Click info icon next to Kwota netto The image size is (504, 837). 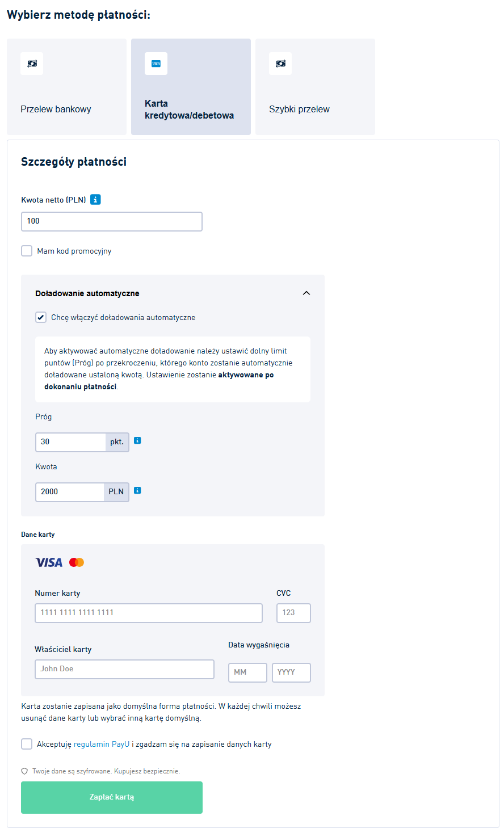click(x=95, y=200)
